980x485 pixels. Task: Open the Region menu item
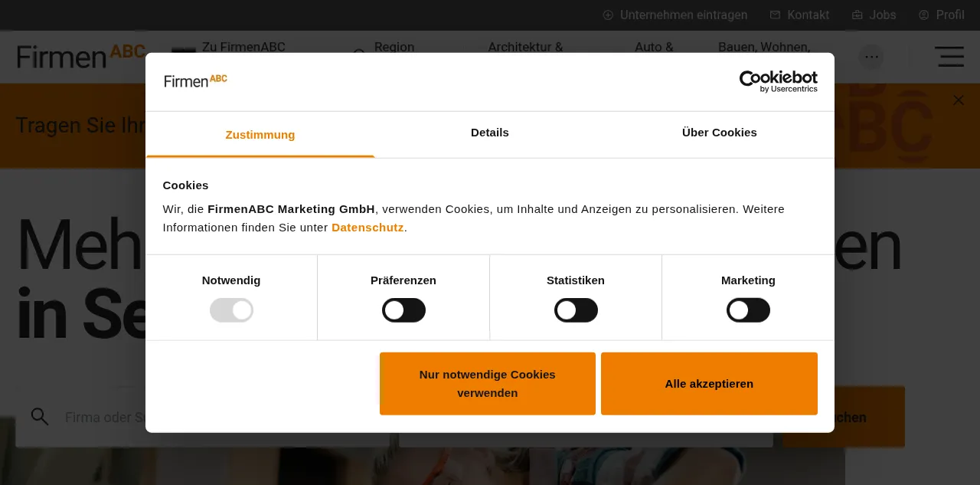tap(394, 48)
